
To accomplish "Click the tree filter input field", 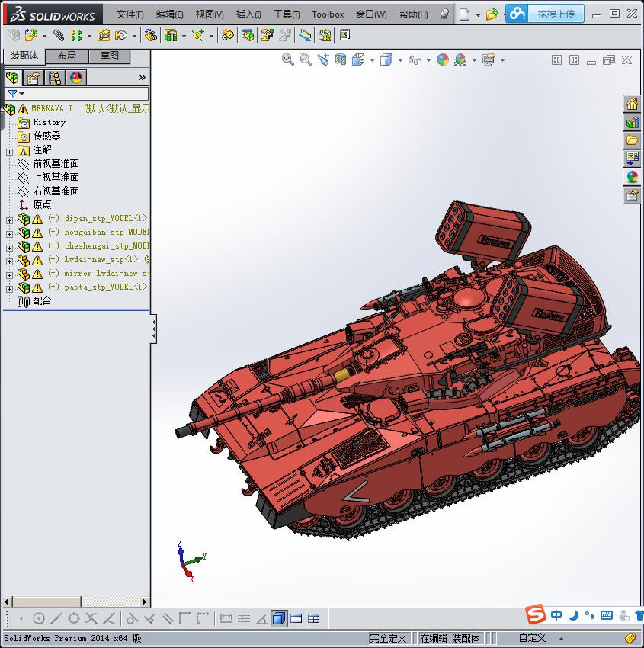I will tap(77, 94).
